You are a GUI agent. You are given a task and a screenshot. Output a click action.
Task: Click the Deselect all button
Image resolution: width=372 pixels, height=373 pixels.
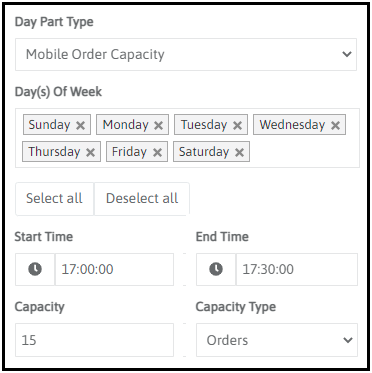pos(142,198)
